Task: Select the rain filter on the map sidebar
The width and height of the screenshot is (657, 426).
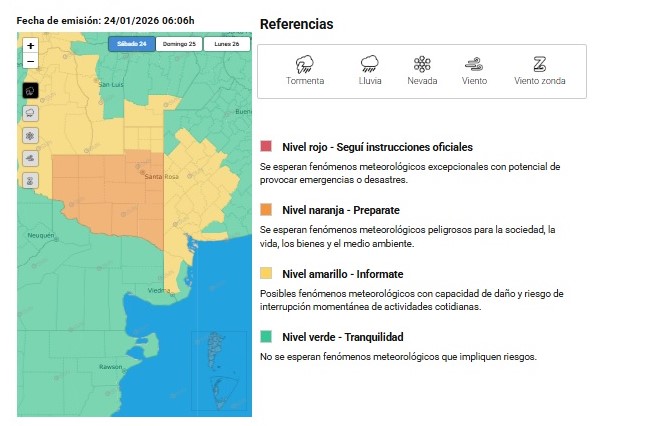Action: (30, 113)
